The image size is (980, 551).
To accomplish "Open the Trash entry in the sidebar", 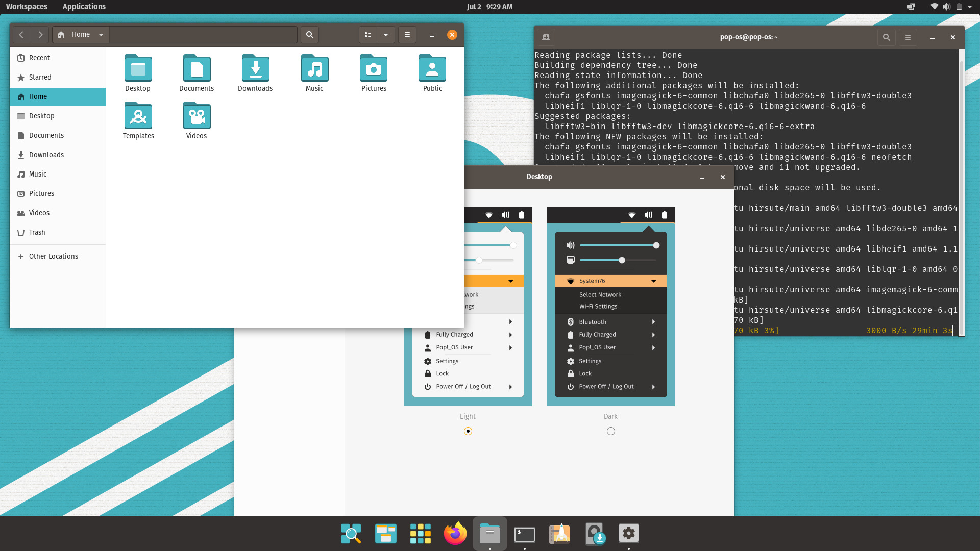I will tap(36, 232).
